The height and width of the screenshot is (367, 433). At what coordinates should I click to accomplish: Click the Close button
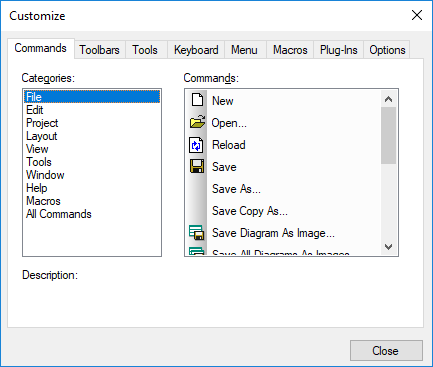pos(386,350)
